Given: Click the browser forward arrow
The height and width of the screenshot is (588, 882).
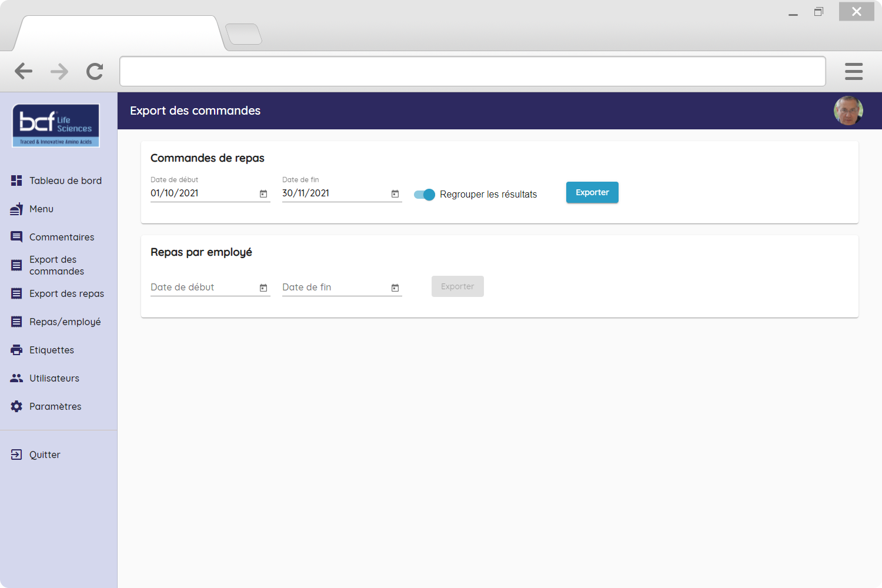Looking at the screenshot, I should coord(59,71).
